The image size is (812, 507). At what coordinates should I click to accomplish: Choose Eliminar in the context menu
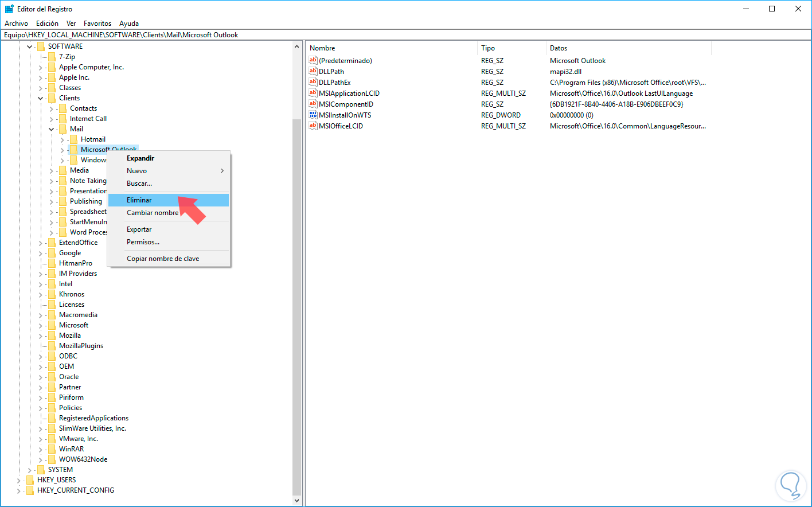click(169, 200)
